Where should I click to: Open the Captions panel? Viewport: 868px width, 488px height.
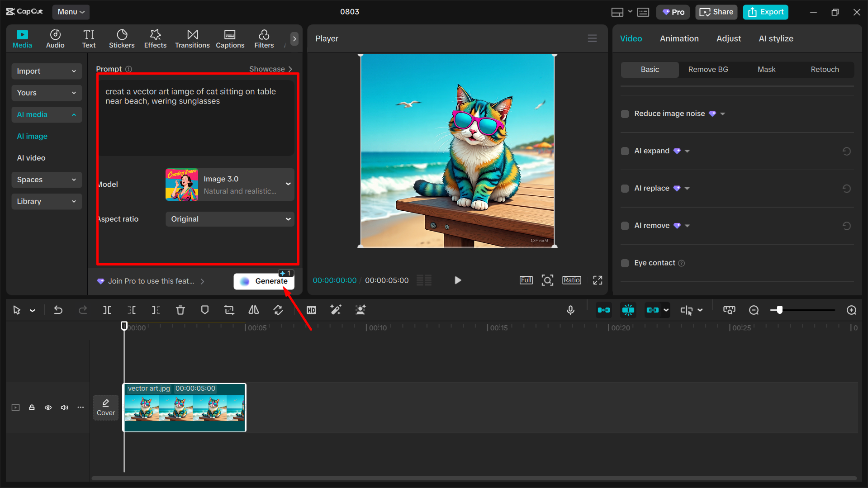pyautogui.click(x=230, y=38)
